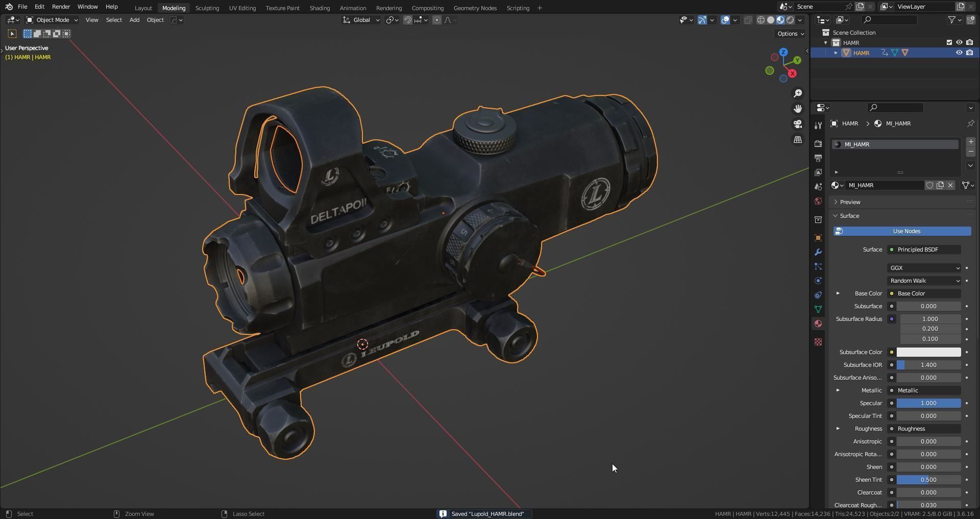Viewport: 980px width, 519px height.
Task: Open the File menu
Action: point(22,7)
